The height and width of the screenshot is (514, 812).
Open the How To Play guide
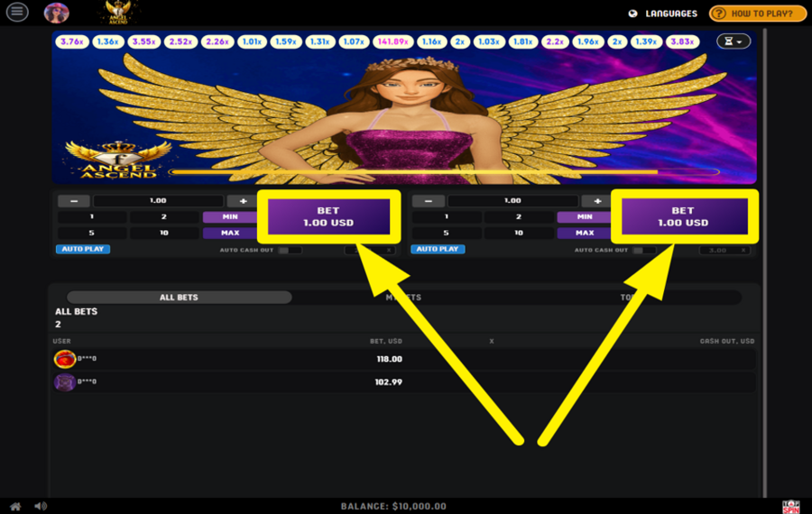coord(757,14)
